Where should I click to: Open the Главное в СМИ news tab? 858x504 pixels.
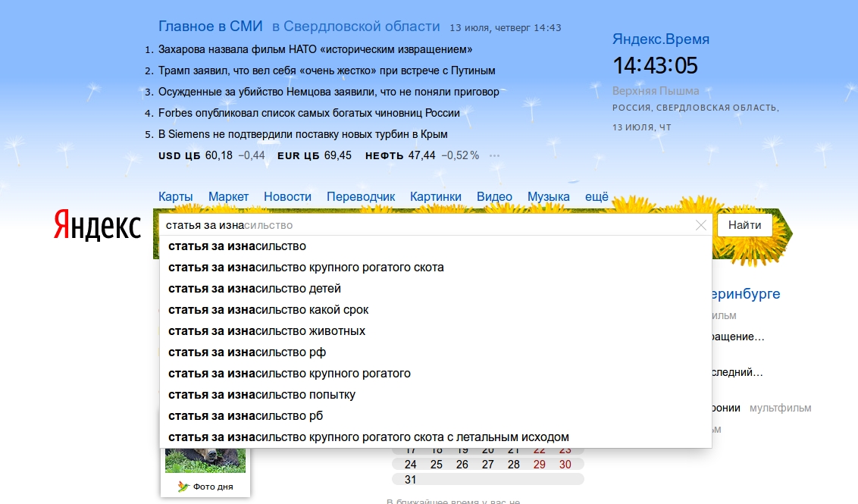(x=210, y=27)
